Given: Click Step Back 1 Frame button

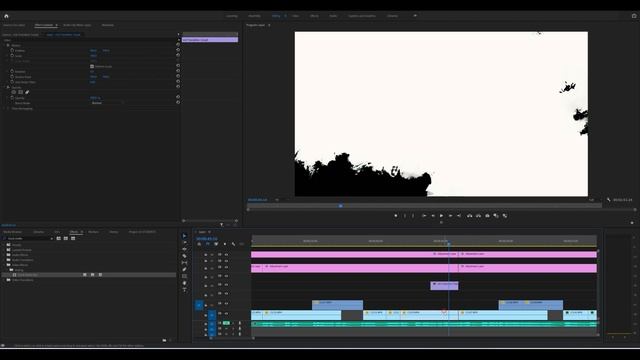Looking at the screenshot, I should (433, 216).
